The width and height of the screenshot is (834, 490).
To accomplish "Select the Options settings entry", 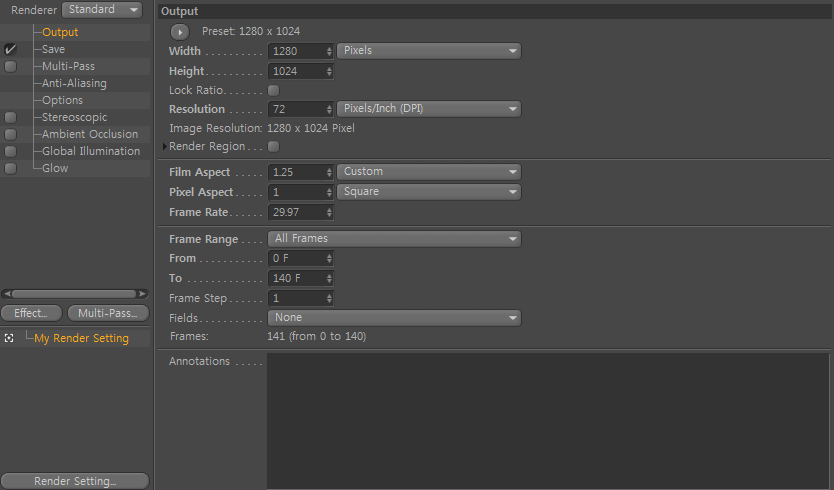I will tap(62, 100).
